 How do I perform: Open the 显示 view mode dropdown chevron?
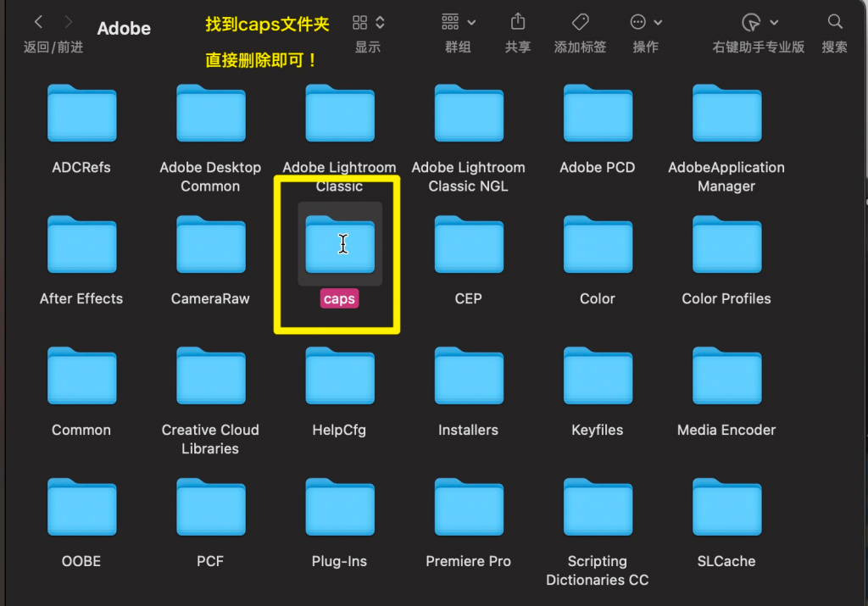(379, 22)
